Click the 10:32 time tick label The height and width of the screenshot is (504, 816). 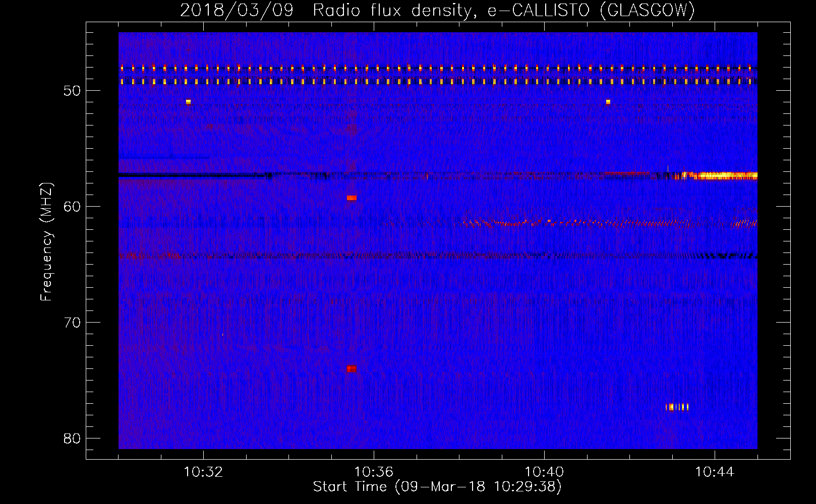[x=203, y=472]
